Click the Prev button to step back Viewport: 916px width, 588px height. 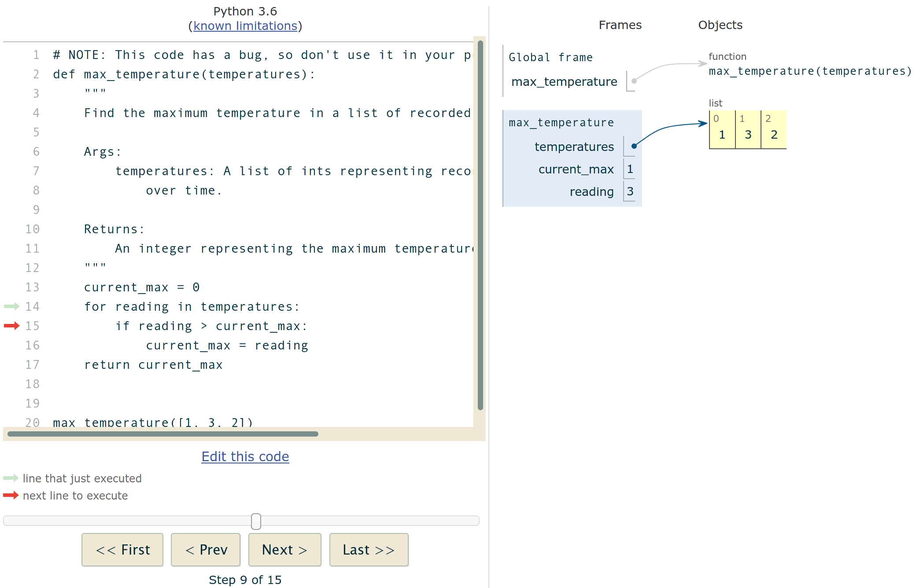[205, 550]
